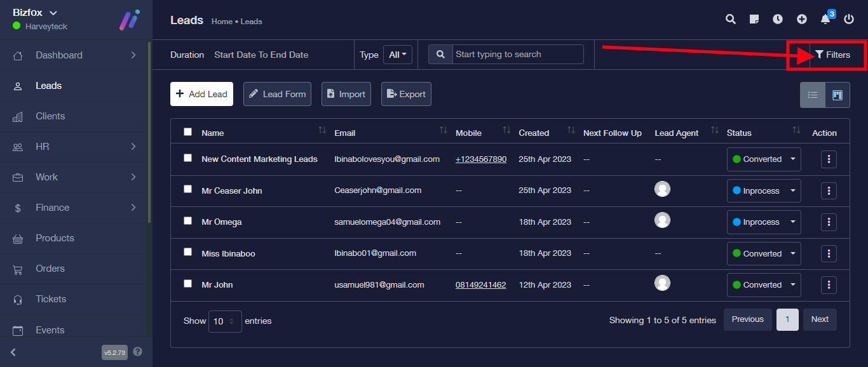The height and width of the screenshot is (367, 868).
Task: Click the search magnifier icon in header
Action: coord(731,19)
